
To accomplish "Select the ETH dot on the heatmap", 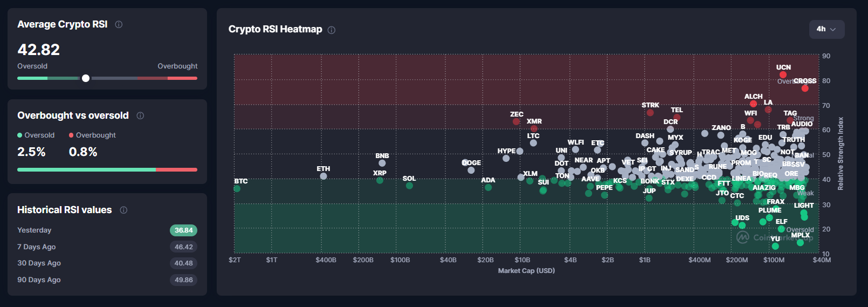I will click(x=323, y=176).
